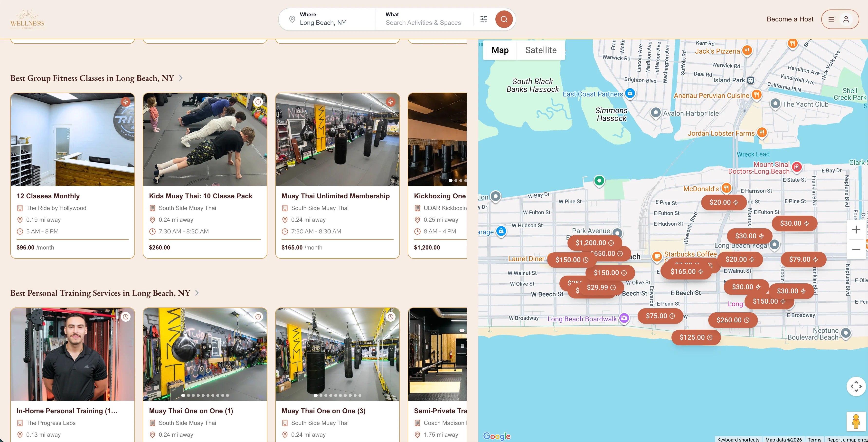
Task: Switch the map to Map view
Action: 500,50
